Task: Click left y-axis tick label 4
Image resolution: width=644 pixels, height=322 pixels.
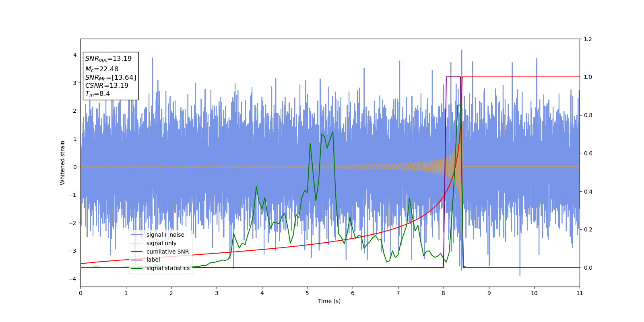Action: tap(75, 55)
